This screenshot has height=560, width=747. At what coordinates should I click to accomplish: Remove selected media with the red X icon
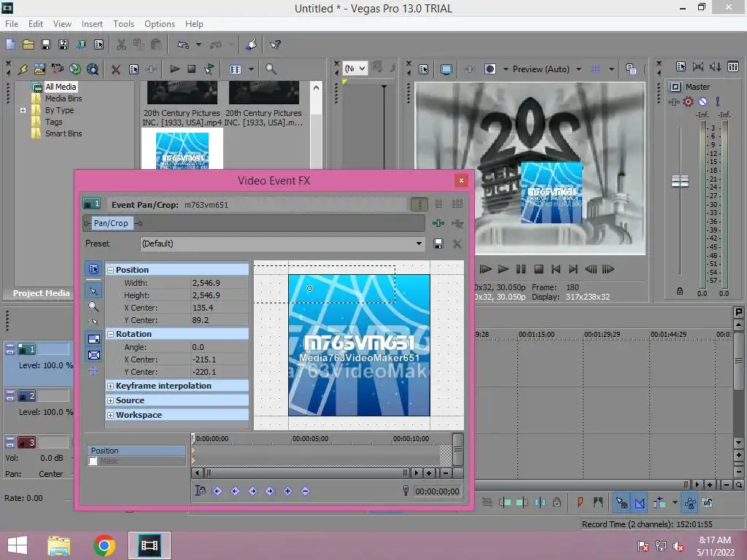tap(116, 69)
